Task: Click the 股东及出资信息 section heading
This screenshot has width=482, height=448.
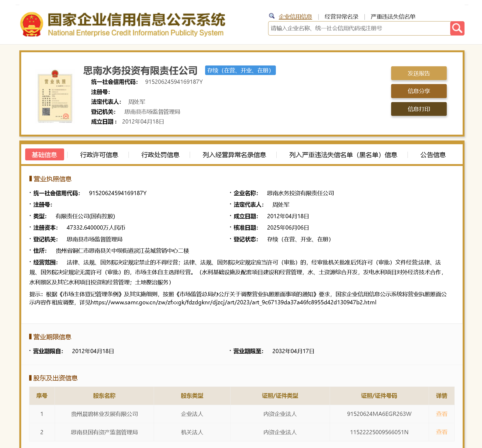Action: point(55,378)
